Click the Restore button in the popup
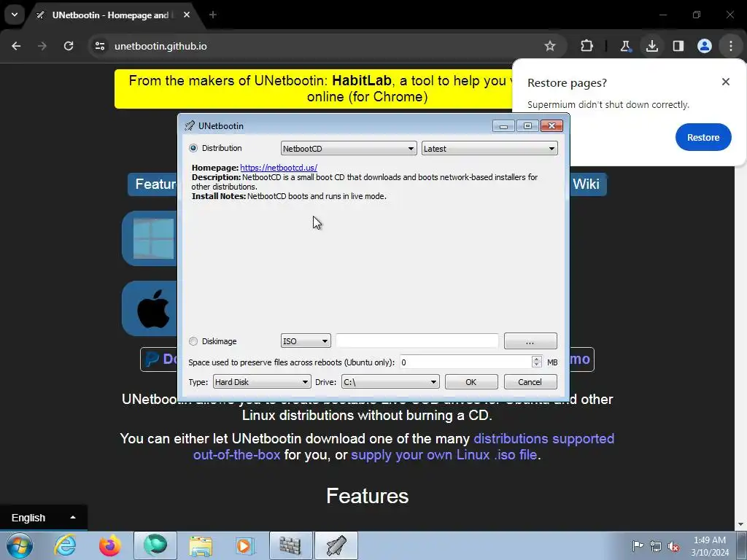The image size is (747, 560). click(x=703, y=137)
